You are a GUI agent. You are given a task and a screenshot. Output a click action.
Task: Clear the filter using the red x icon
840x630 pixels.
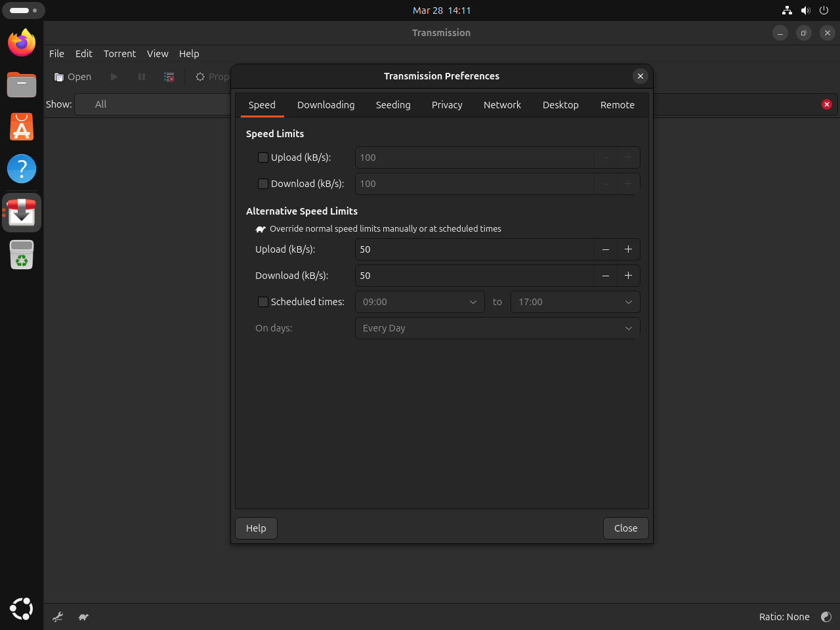point(826,104)
